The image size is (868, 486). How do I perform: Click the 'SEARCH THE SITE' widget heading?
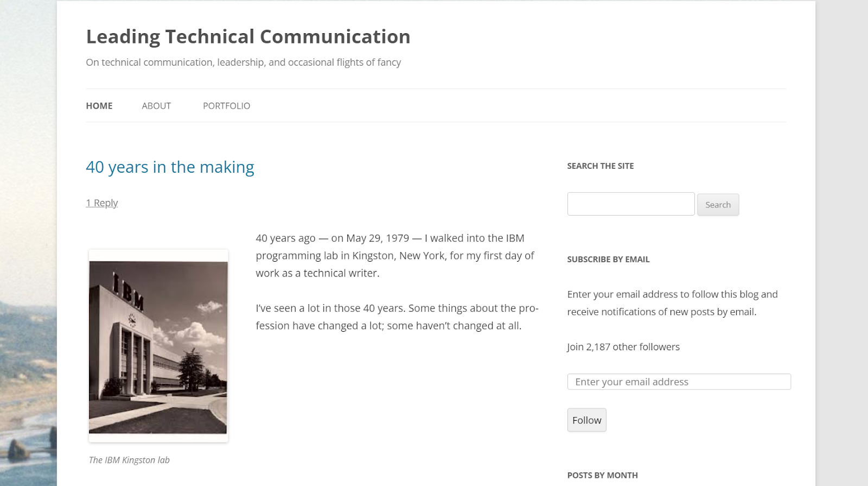600,166
